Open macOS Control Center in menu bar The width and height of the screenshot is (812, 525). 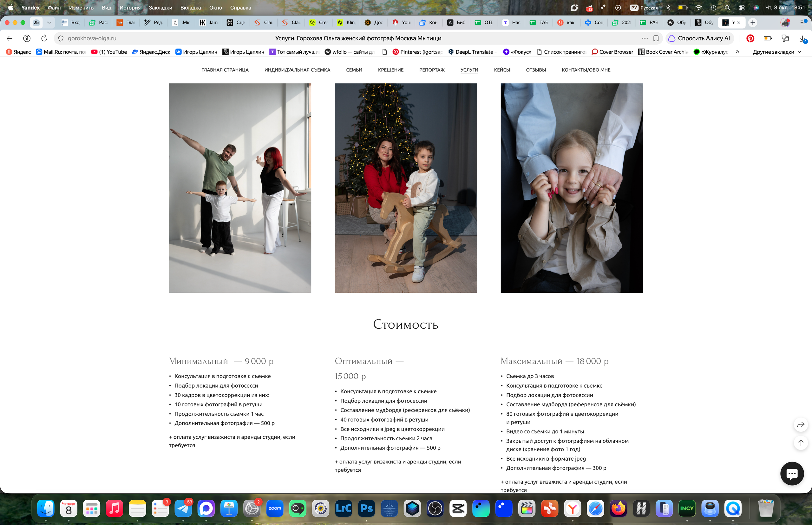[x=742, y=8]
